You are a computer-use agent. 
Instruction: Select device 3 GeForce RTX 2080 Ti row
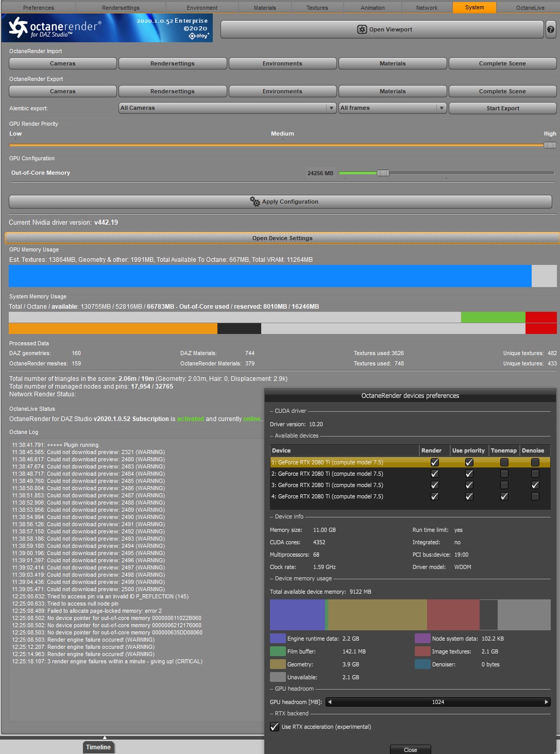[x=410, y=485]
